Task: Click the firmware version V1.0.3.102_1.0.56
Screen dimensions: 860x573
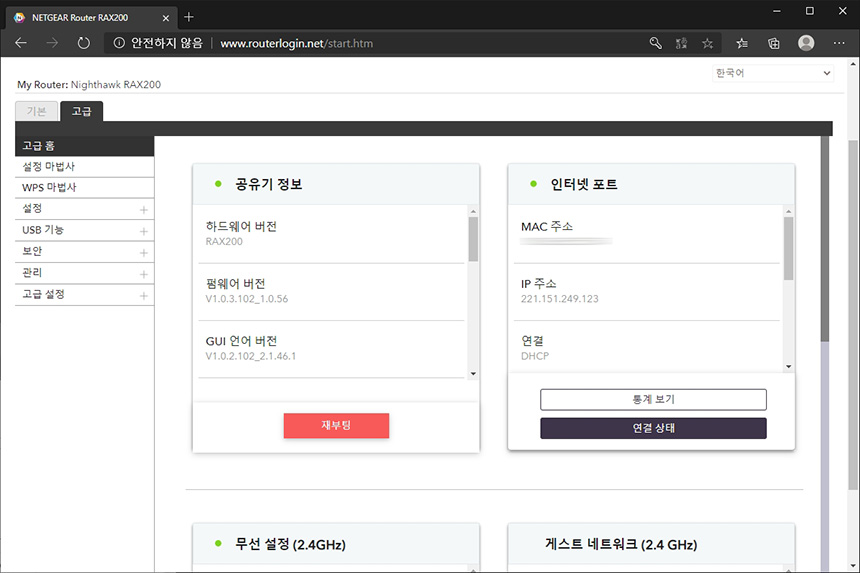Action: pos(247,299)
